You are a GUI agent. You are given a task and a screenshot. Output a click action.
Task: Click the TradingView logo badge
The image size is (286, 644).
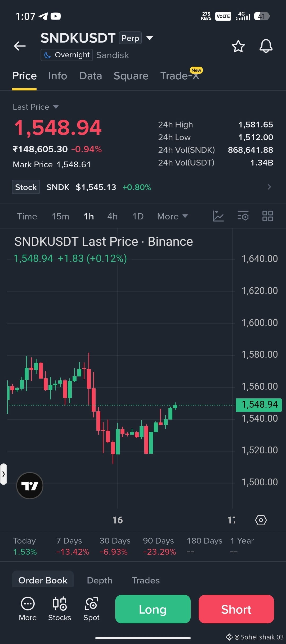30,486
